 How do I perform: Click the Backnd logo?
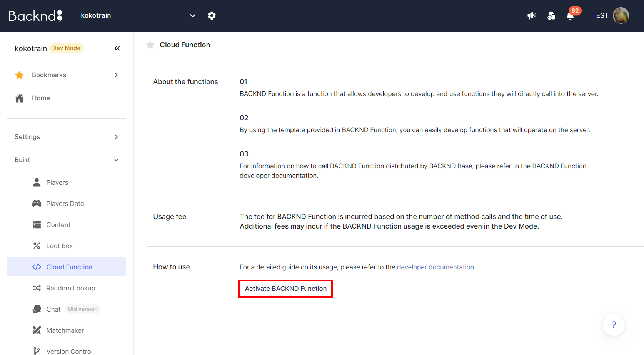coord(35,16)
